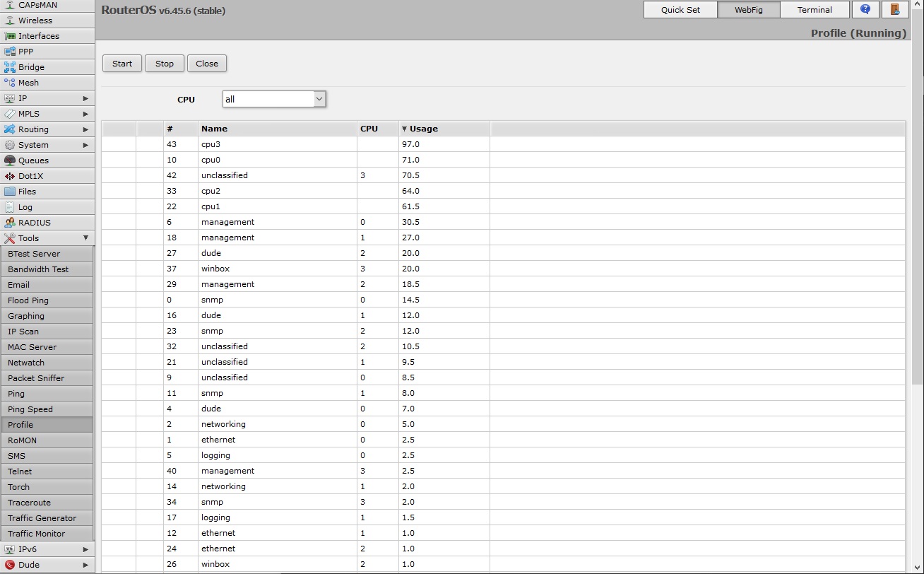Click the cpu1 row name

[211, 206]
